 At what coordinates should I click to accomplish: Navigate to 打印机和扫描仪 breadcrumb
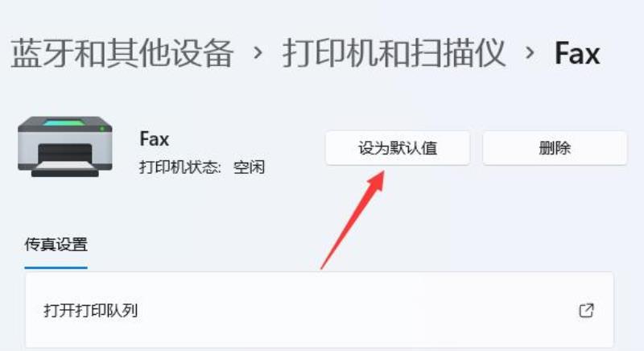coord(394,53)
